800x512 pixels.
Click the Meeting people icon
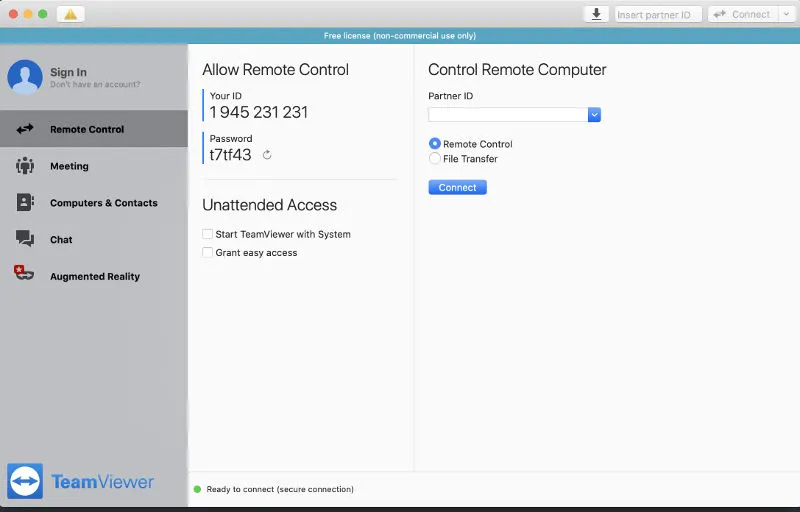pyautogui.click(x=24, y=166)
